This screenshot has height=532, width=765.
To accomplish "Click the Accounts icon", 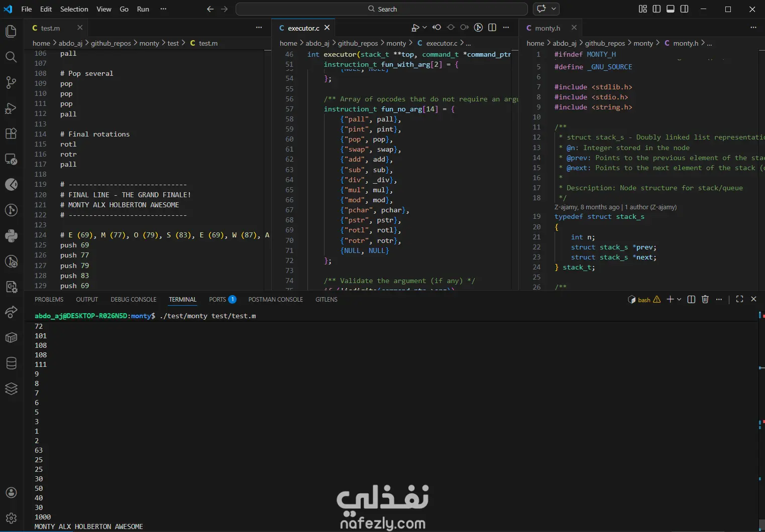I will (11, 493).
